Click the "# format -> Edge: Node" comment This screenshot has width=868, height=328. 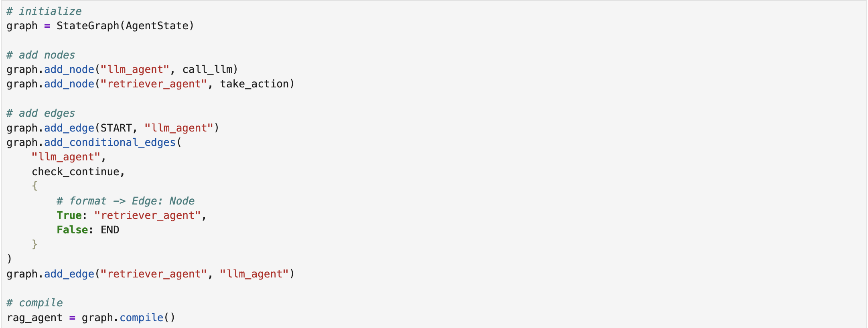point(126,201)
